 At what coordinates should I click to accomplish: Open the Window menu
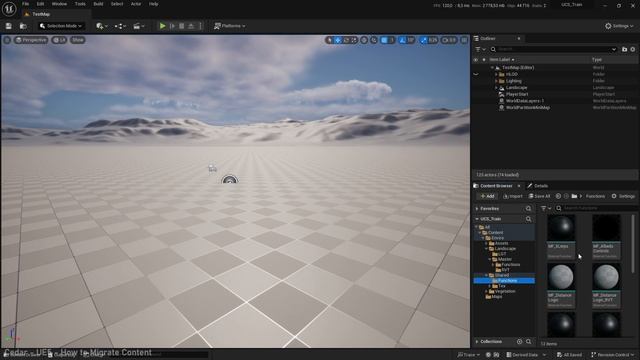pyautogui.click(x=59, y=4)
